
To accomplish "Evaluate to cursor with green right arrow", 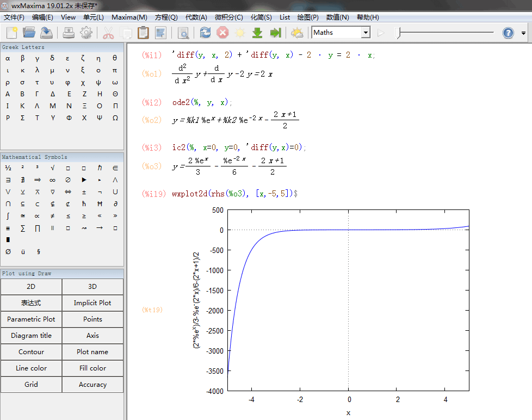I will (275, 33).
